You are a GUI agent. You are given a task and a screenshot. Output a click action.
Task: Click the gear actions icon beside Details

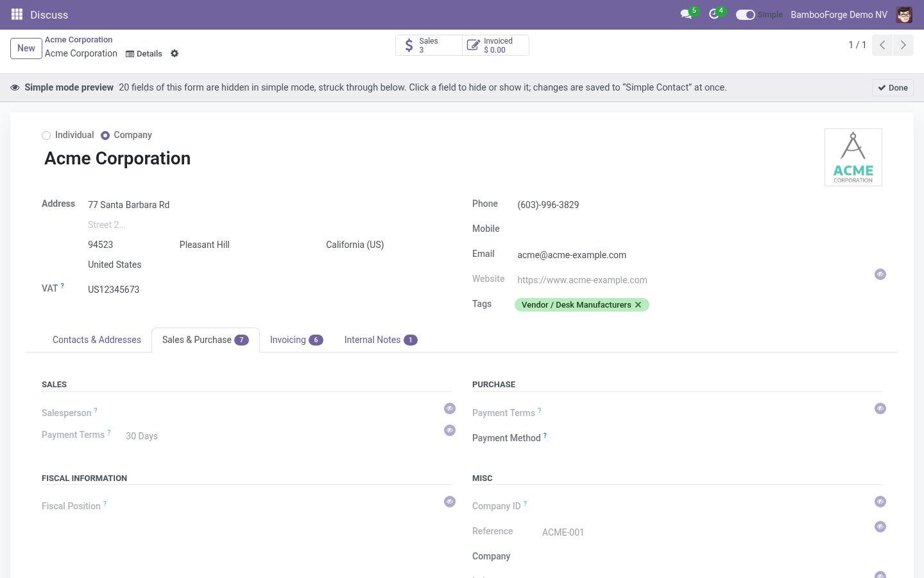(175, 53)
